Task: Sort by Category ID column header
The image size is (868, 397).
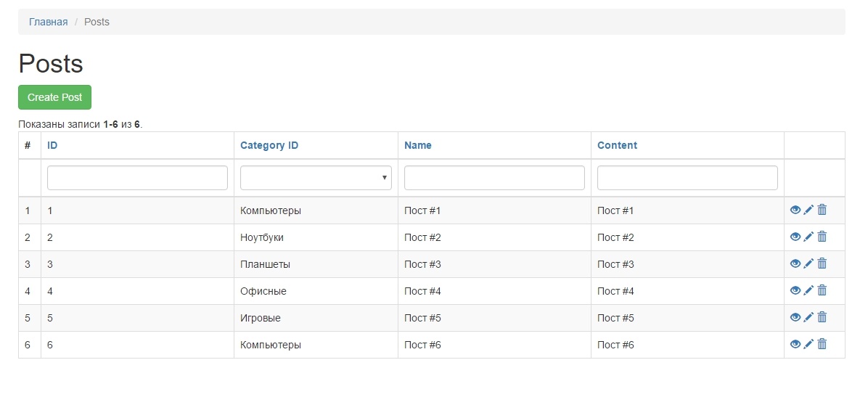Action: click(x=269, y=145)
